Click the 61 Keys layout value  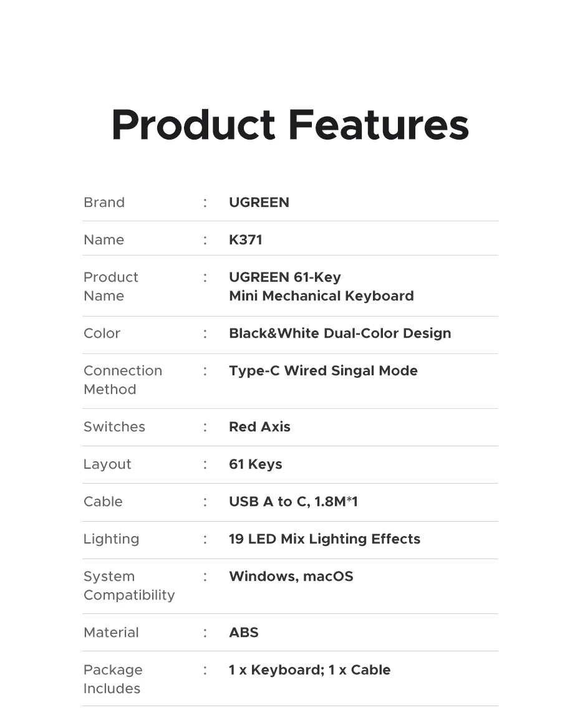255,464
